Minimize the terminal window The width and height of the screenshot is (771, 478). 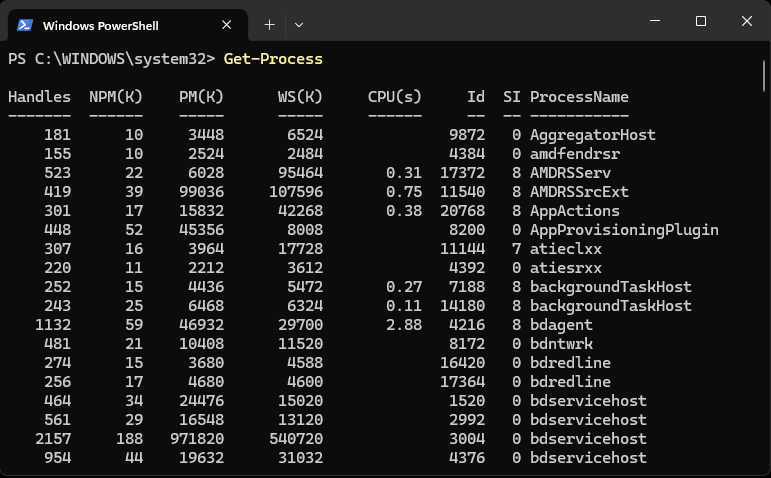point(654,21)
